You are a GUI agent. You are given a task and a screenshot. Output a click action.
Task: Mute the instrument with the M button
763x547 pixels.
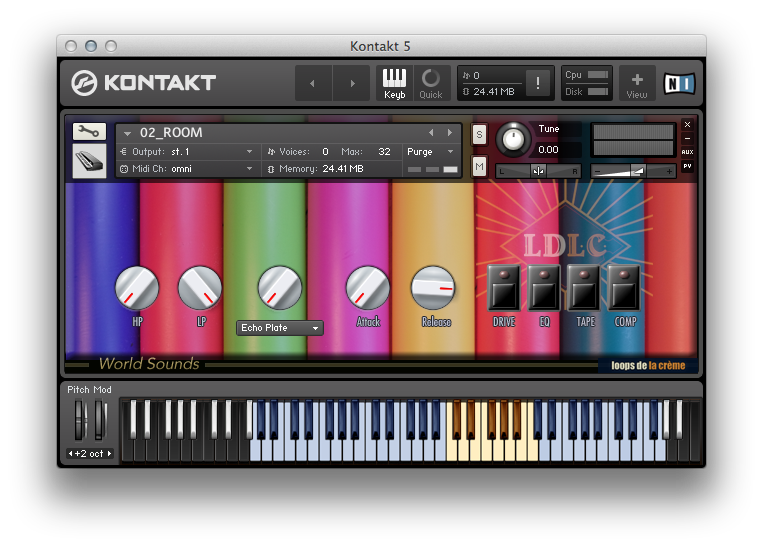[x=479, y=167]
